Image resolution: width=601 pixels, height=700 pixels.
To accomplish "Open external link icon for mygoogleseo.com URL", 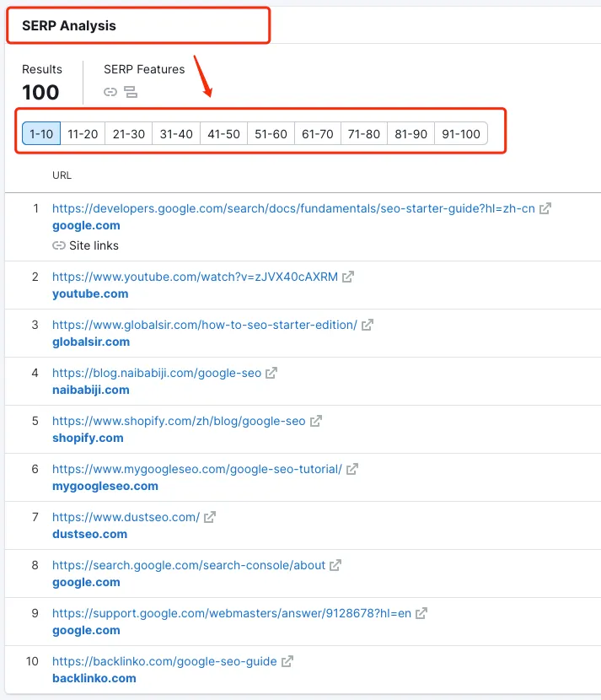I will [352, 469].
